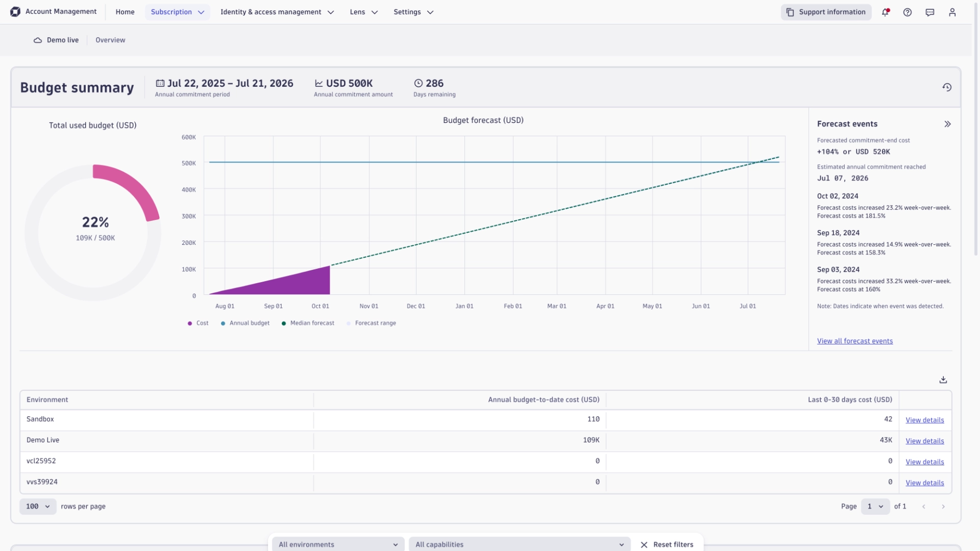Collapse the Forecast events panel
This screenshot has height=551, width=980.
click(x=948, y=123)
